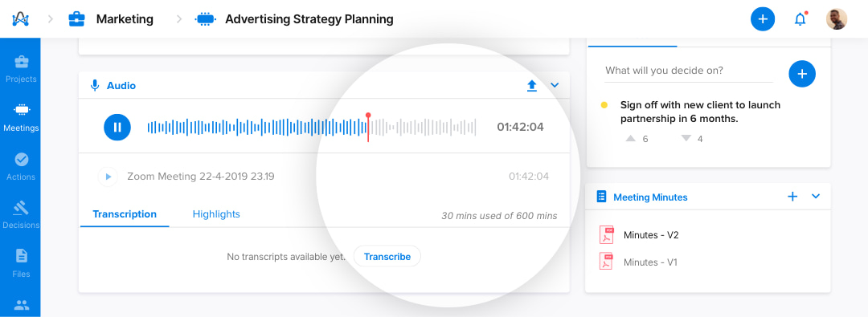The height and width of the screenshot is (317, 868).
Task: Open Decisions gavel icon in sidebar
Action: [x=21, y=208]
